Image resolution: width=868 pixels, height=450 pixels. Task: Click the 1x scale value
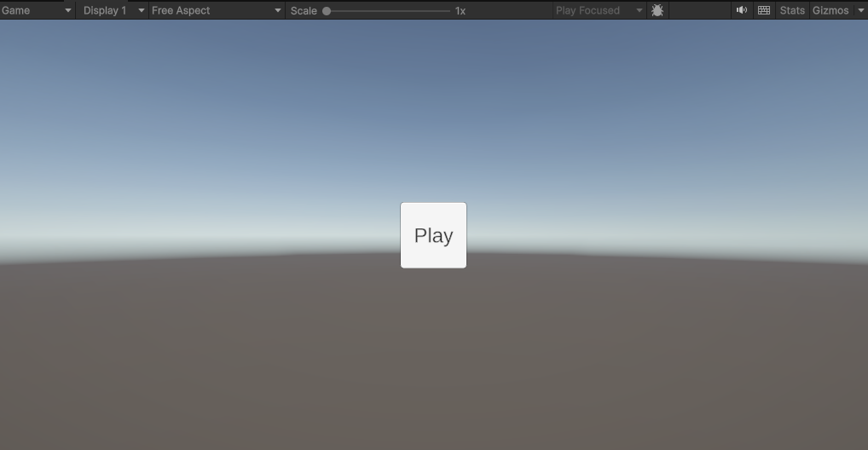pos(460,11)
